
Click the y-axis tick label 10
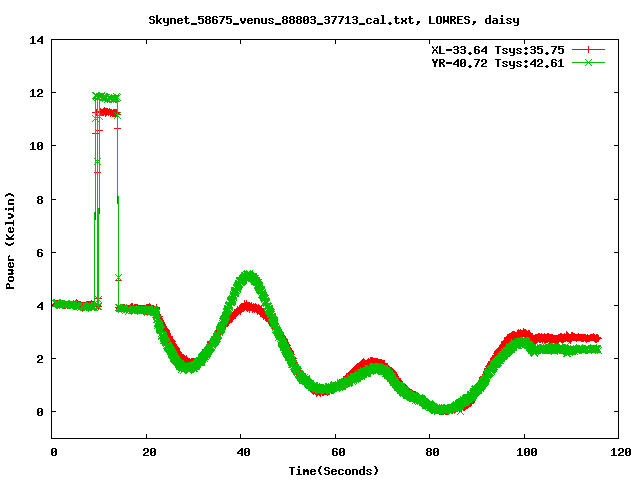coord(36,146)
